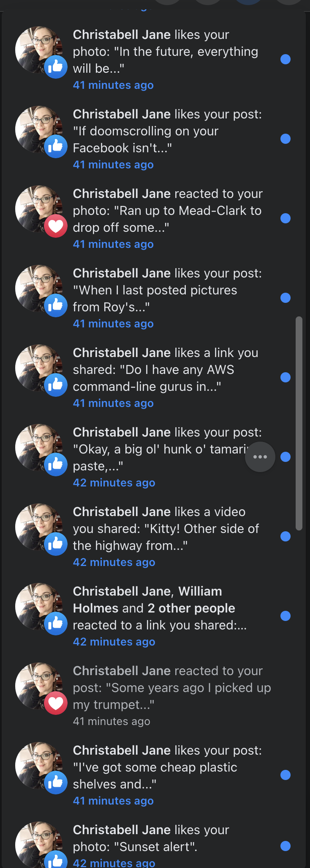Click heart icon on trumpet post notification

click(x=56, y=703)
